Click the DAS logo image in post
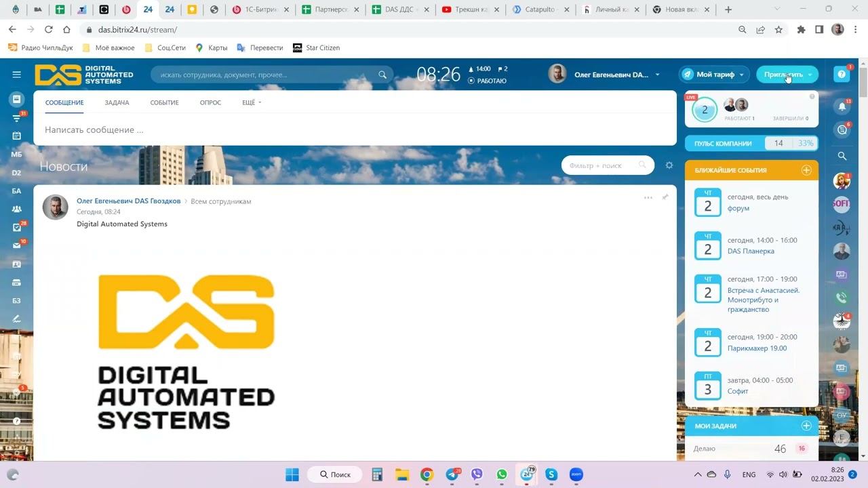The height and width of the screenshot is (488, 868). [x=186, y=352]
